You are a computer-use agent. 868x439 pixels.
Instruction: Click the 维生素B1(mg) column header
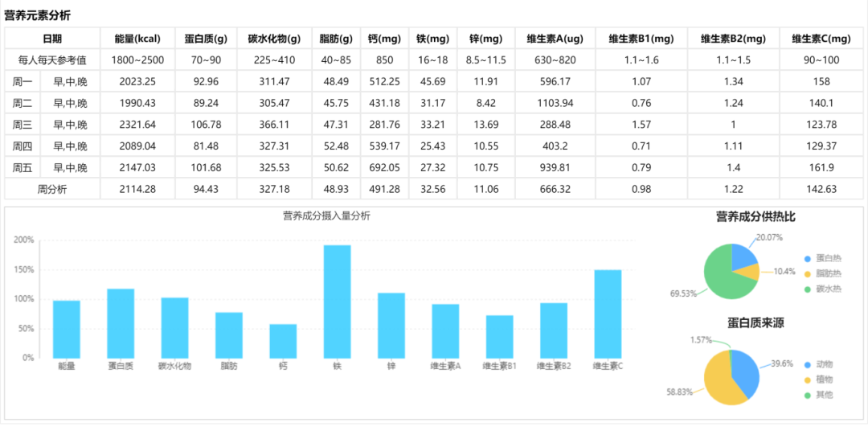tap(641, 39)
